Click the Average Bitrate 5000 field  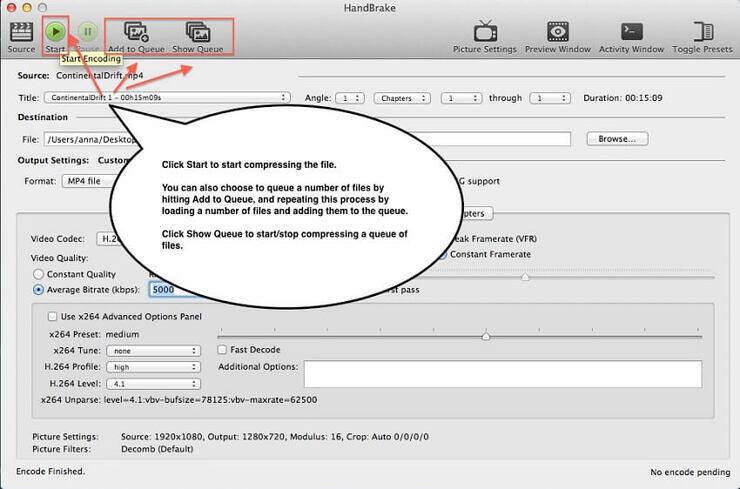(x=174, y=290)
